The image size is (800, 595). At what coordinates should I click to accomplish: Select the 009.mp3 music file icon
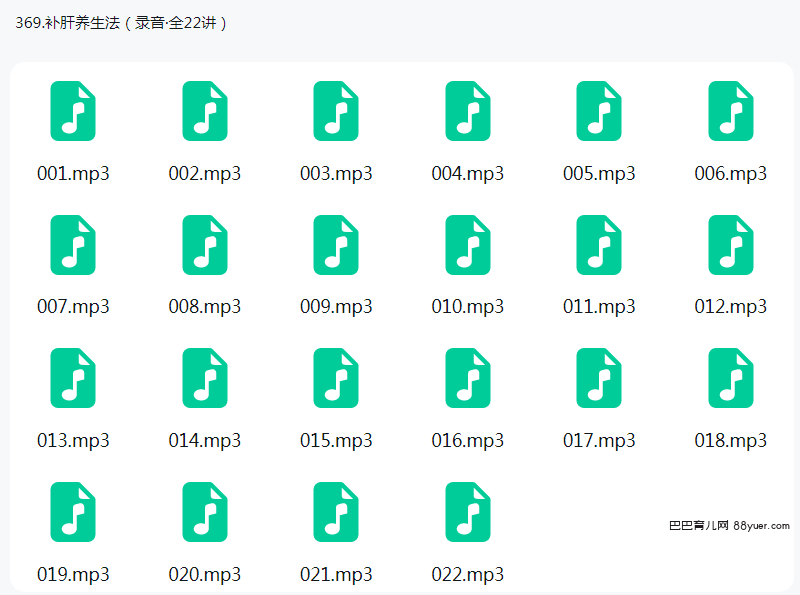point(336,245)
